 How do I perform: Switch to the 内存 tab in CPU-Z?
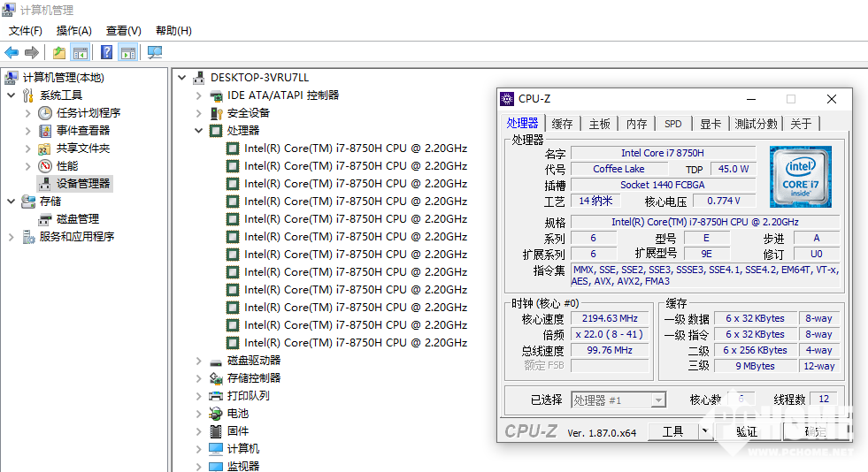pos(636,124)
